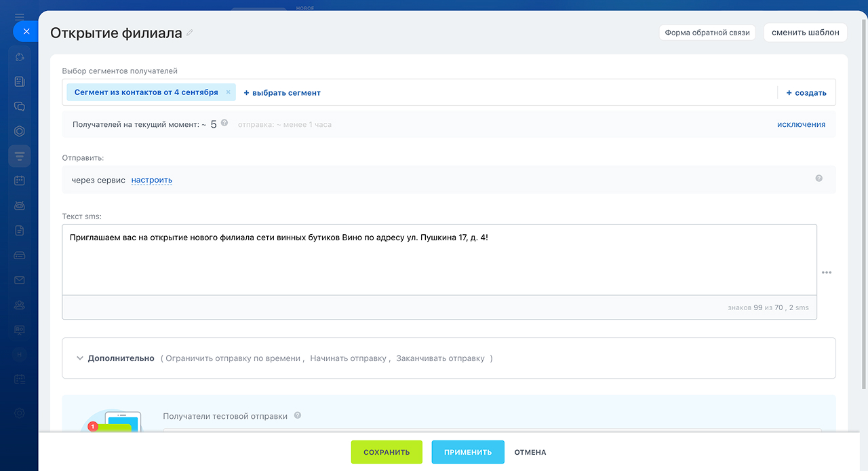
Task: Click the help icon beside the recipient count
Action: point(224,124)
